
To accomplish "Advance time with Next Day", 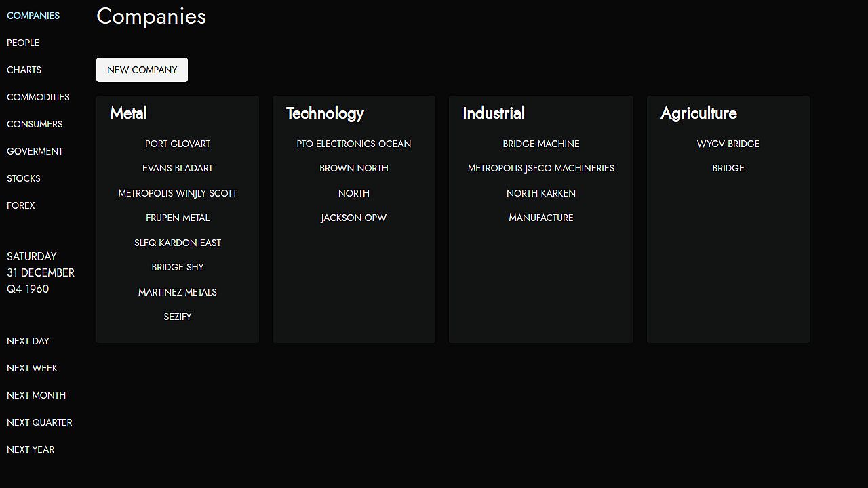I will pyautogui.click(x=28, y=341).
